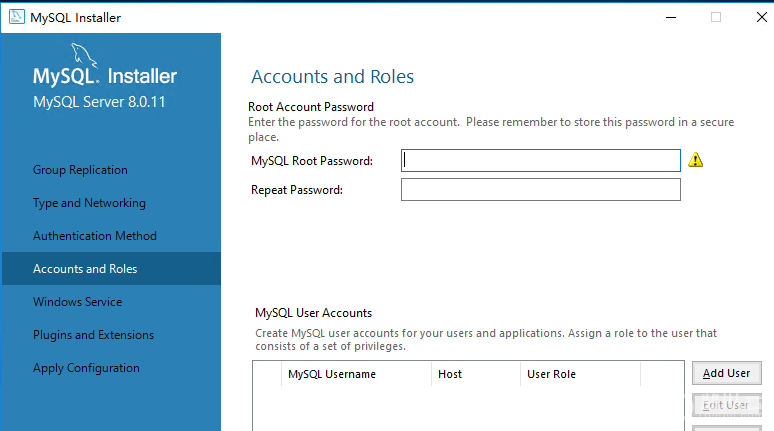Click the MySQL Installer title bar icon

pyautogui.click(x=17, y=17)
